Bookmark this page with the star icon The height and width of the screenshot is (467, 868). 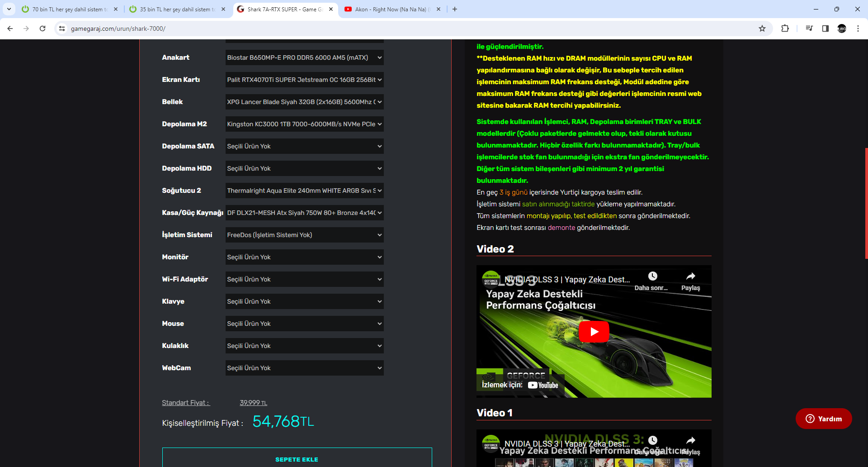pos(762,29)
